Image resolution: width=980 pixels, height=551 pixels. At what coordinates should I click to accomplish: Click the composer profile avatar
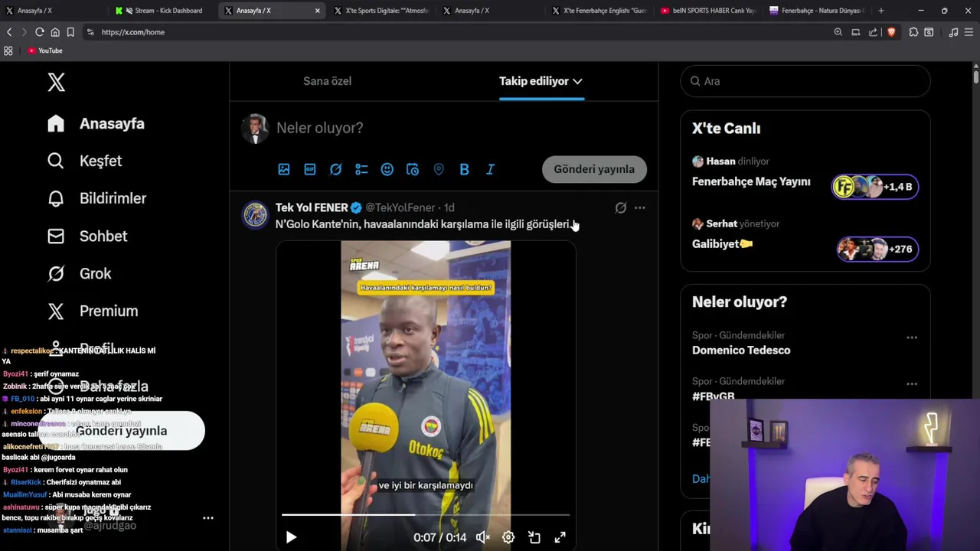[x=255, y=129]
